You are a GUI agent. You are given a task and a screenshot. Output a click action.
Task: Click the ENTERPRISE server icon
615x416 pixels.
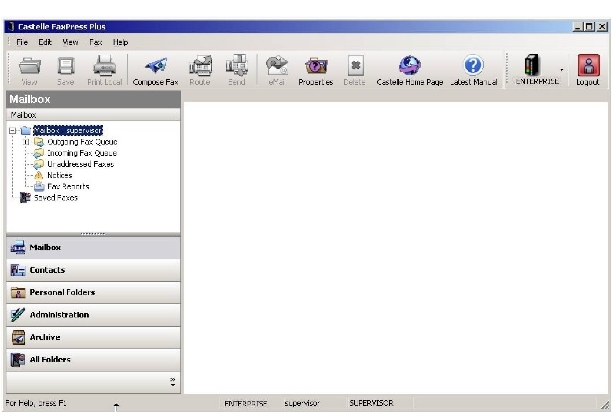coord(532,65)
